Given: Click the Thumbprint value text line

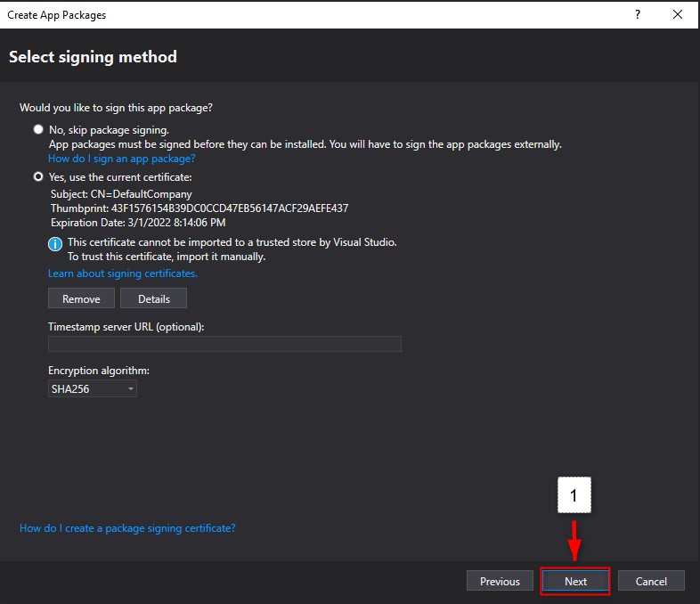Looking at the screenshot, I should (x=199, y=208).
